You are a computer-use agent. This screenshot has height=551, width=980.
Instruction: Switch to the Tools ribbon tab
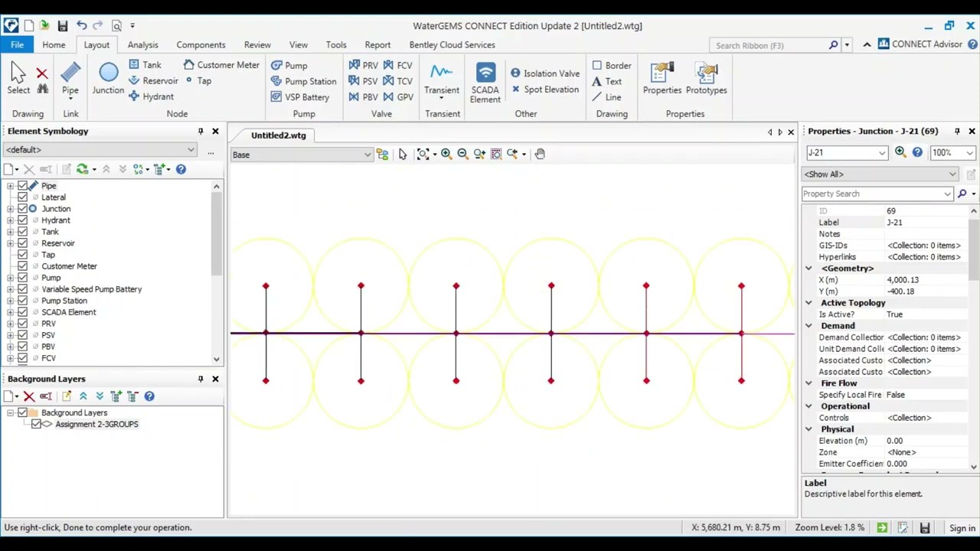(336, 44)
